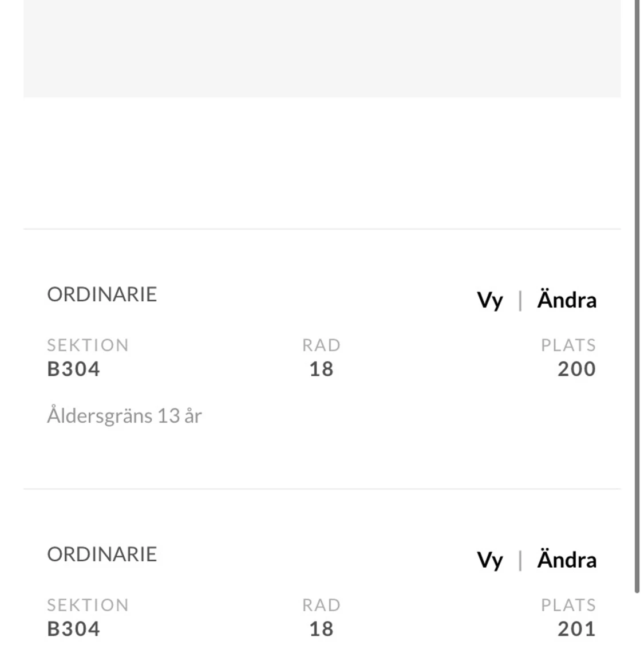
Task: Open the Vy link for seat 200
Action: click(x=489, y=300)
